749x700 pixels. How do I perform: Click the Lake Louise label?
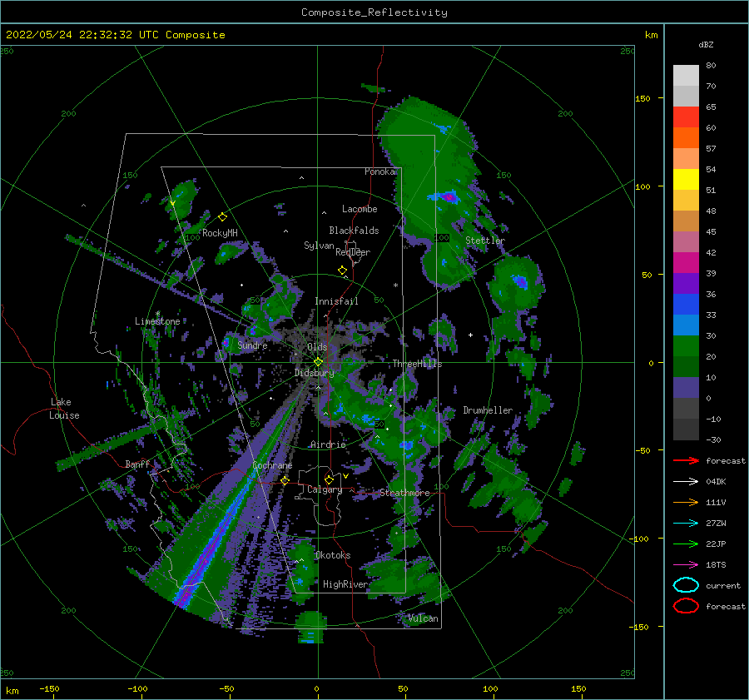coord(64,409)
